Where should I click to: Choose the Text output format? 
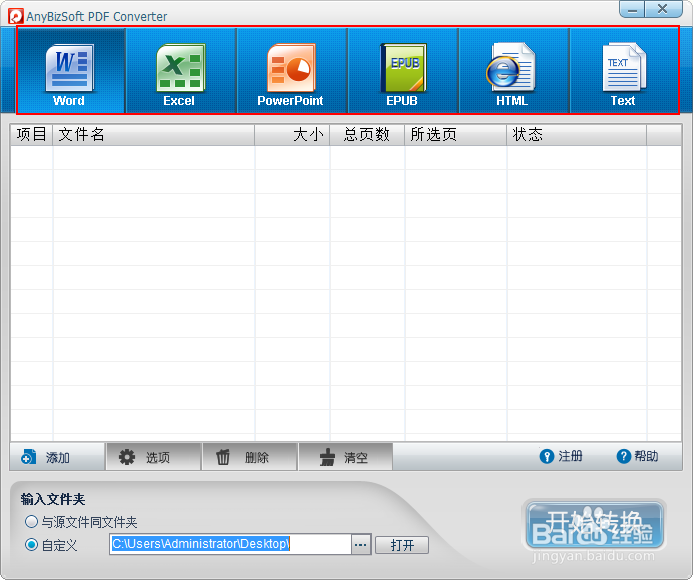click(624, 71)
